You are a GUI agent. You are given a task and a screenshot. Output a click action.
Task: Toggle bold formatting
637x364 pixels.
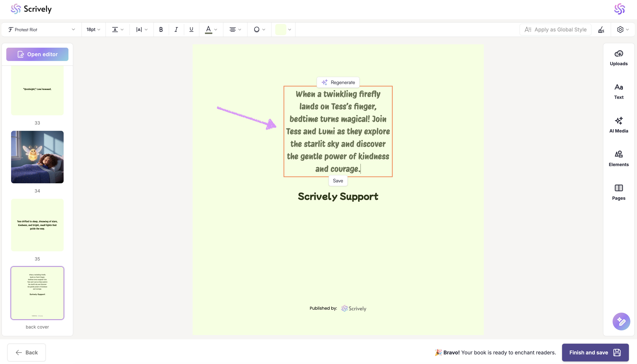pos(161,30)
